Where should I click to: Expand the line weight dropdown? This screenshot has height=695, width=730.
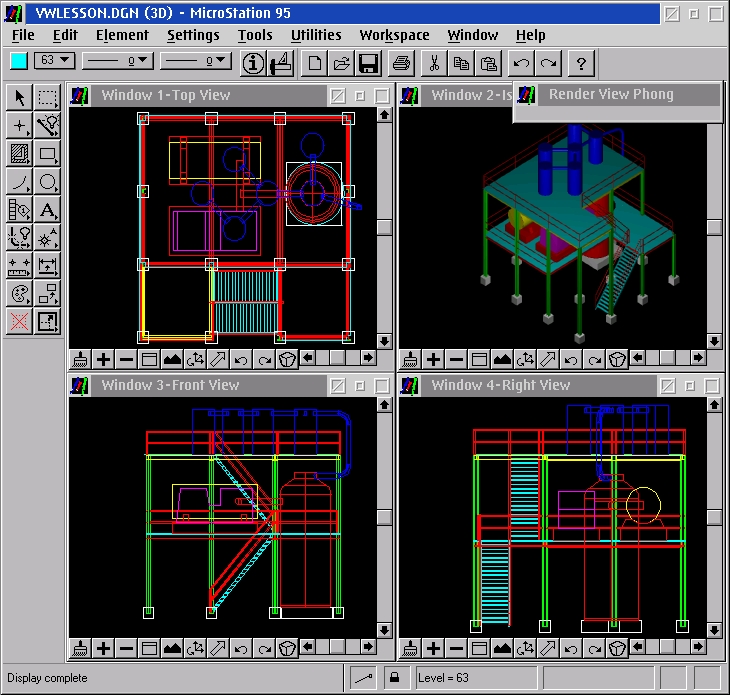point(203,61)
